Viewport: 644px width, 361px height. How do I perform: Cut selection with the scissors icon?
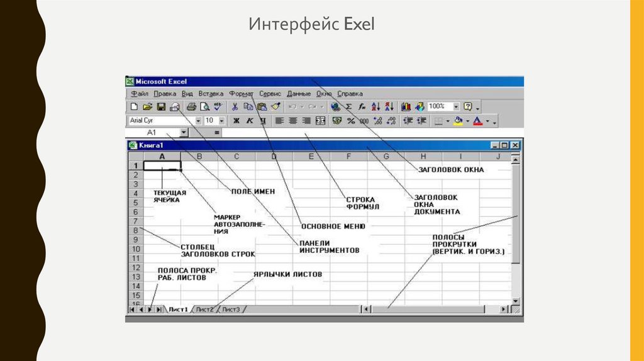tap(235, 107)
